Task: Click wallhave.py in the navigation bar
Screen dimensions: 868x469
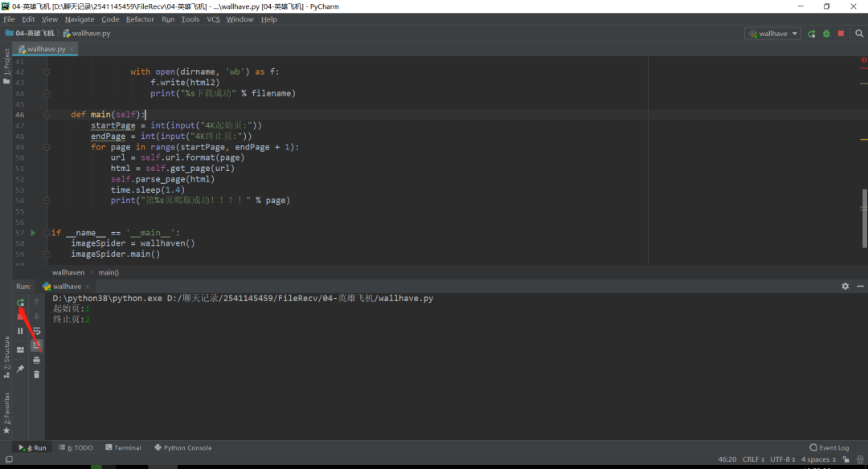Action: (x=87, y=33)
